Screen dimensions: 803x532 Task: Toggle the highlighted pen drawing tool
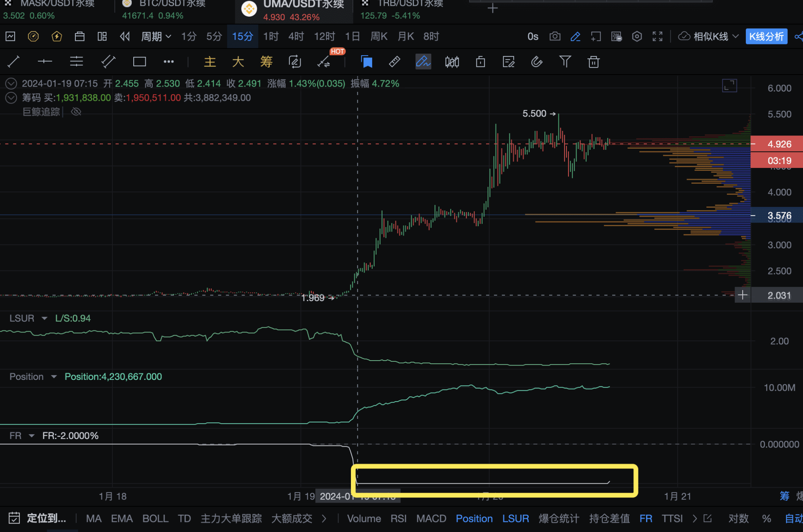(x=423, y=62)
